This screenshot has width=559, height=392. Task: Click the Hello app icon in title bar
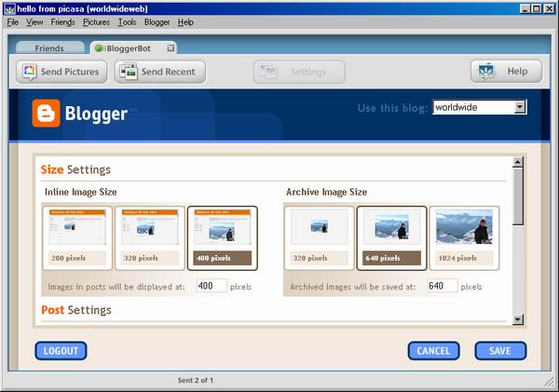(x=9, y=9)
